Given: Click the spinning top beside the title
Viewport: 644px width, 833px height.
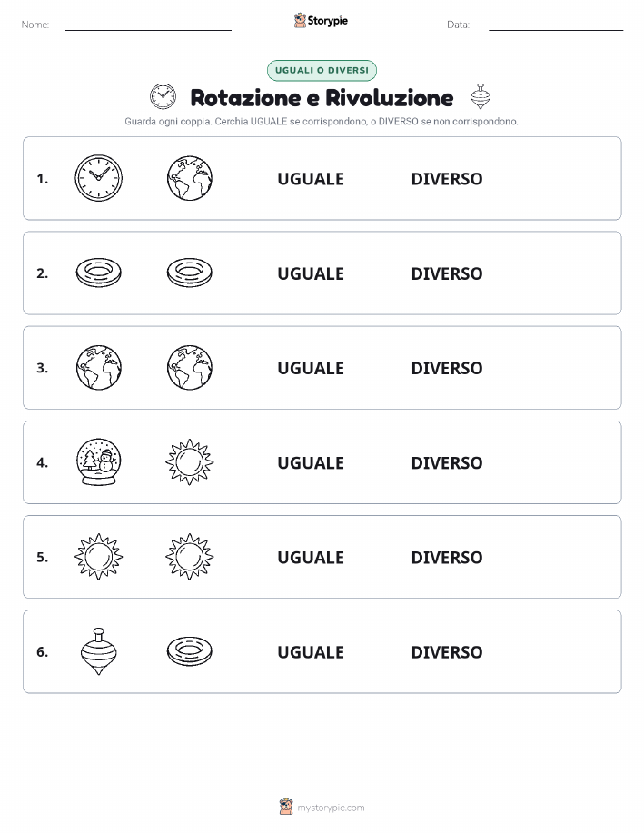Looking at the screenshot, I should [x=481, y=96].
